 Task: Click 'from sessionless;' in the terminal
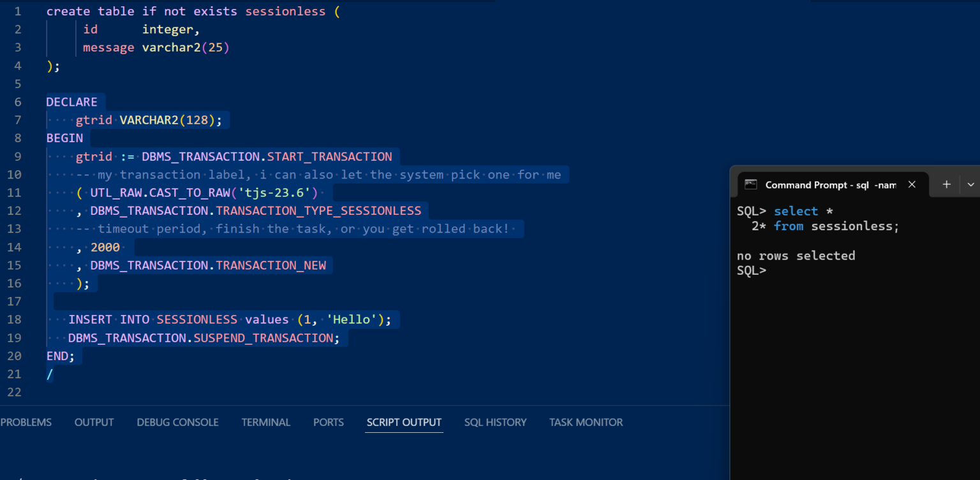click(x=836, y=226)
